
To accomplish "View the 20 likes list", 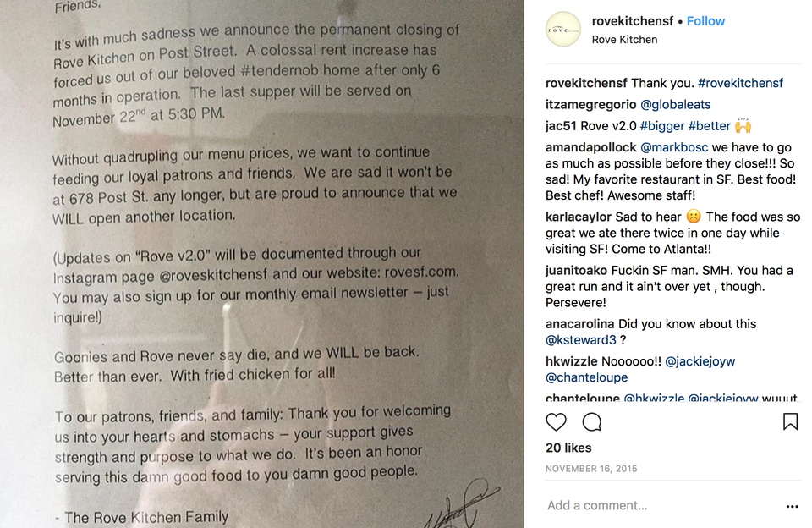I will [568, 448].
